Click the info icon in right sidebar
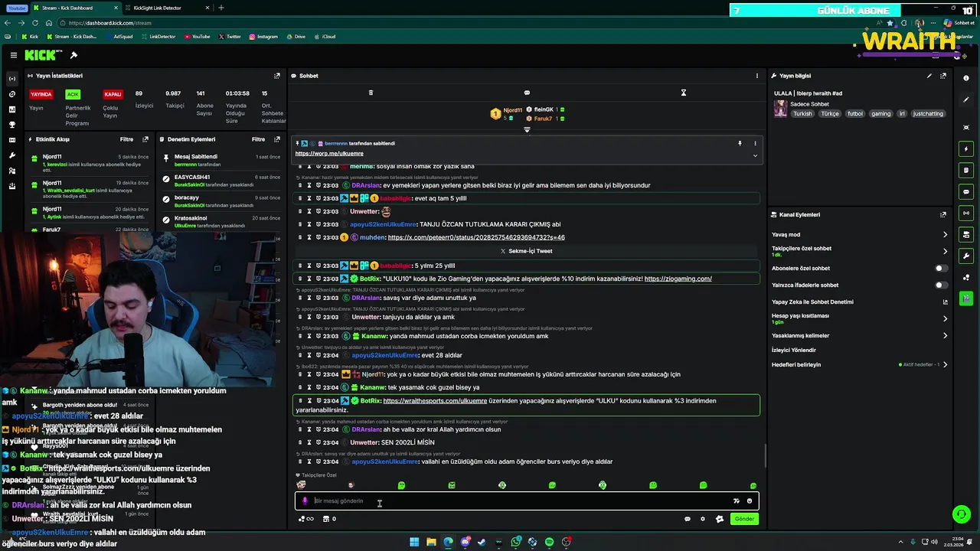The image size is (980, 551). pyautogui.click(x=966, y=78)
